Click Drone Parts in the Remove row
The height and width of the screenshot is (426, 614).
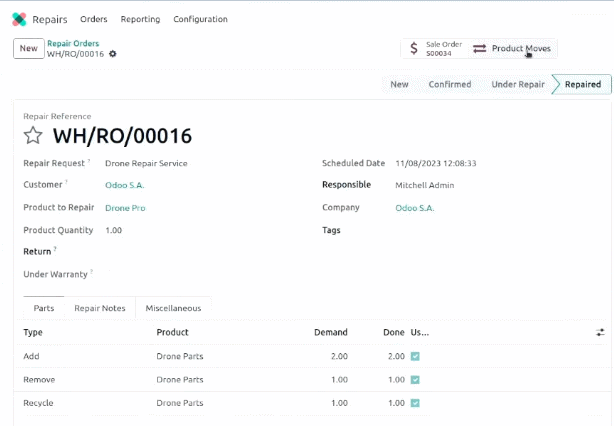pyautogui.click(x=180, y=380)
